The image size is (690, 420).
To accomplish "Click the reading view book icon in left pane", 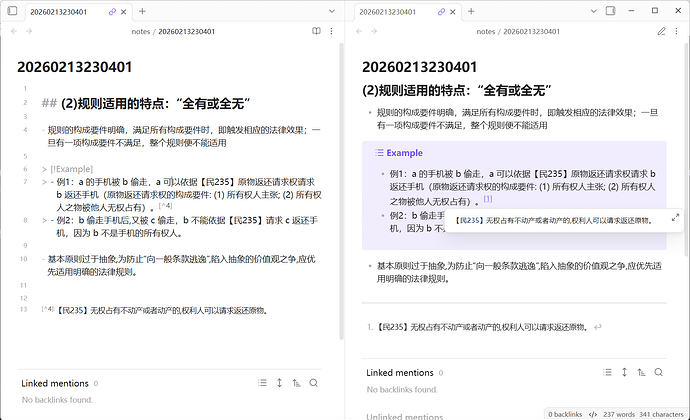I will (x=316, y=31).
